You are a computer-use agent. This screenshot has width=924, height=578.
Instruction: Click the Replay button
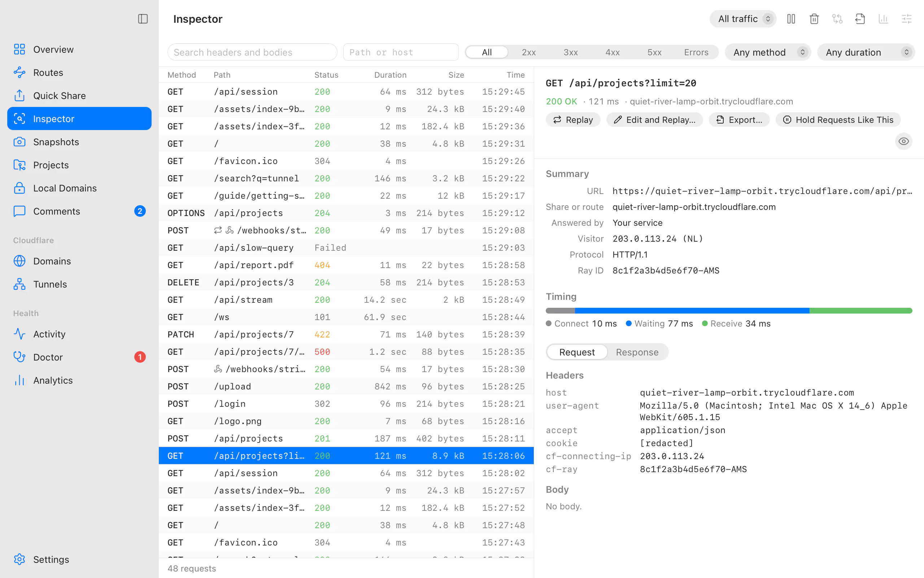pos(573,120)
